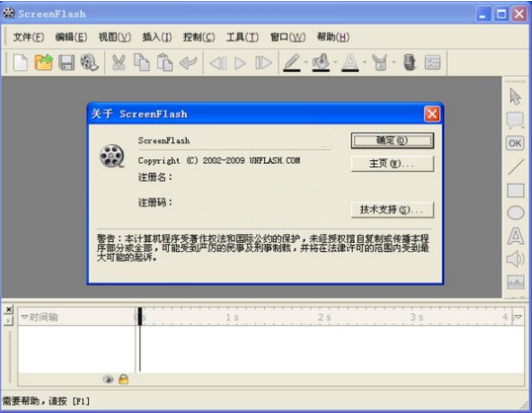Open pen color dropdown arrow
The width and height of the screenshot is (532, 413).
pos(306,62)
